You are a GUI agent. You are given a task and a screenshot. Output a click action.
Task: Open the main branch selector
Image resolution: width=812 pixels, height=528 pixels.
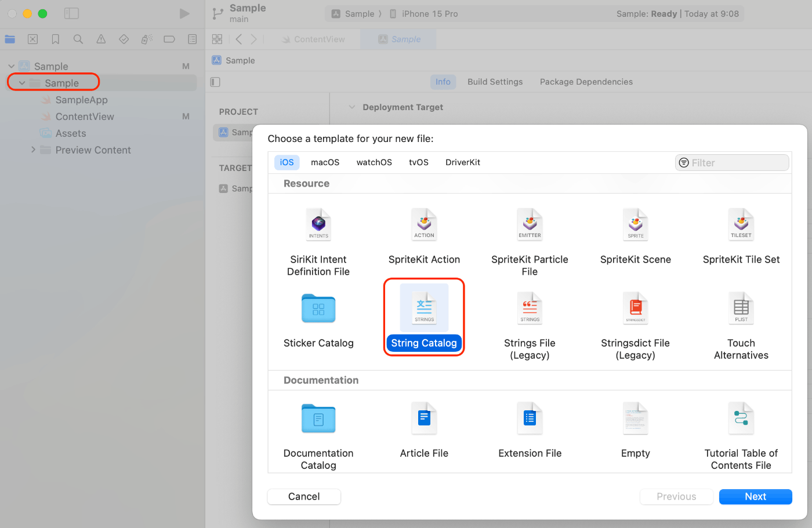(x=239, y=19)
